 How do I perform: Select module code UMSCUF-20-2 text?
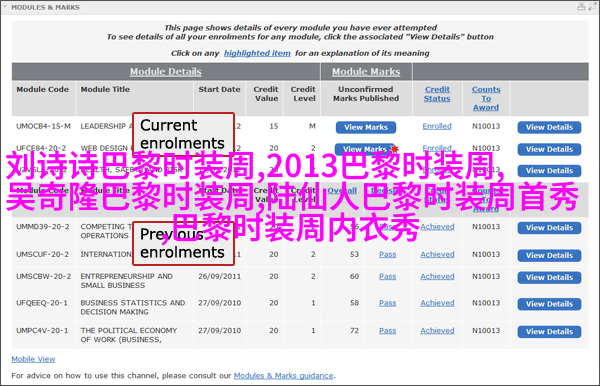click(42, 254)
